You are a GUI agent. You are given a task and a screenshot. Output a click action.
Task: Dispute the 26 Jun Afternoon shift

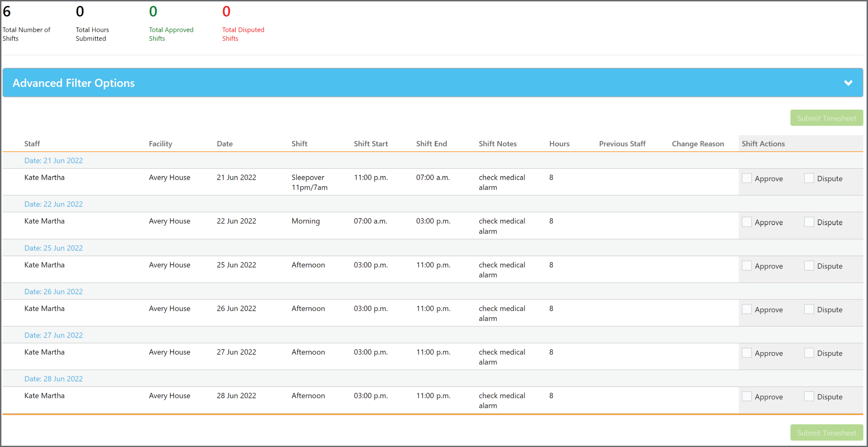(x=809, y=309)
